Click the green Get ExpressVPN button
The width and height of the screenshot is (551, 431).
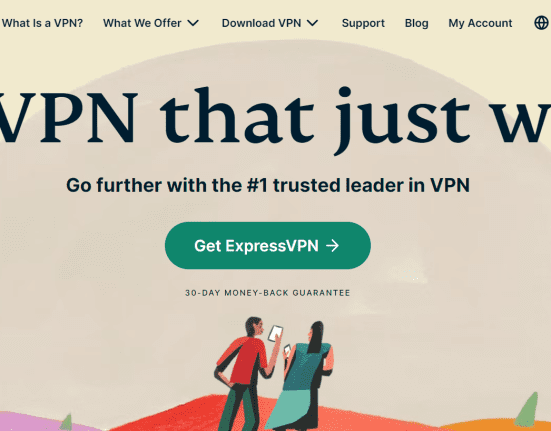tap(268, 246)
